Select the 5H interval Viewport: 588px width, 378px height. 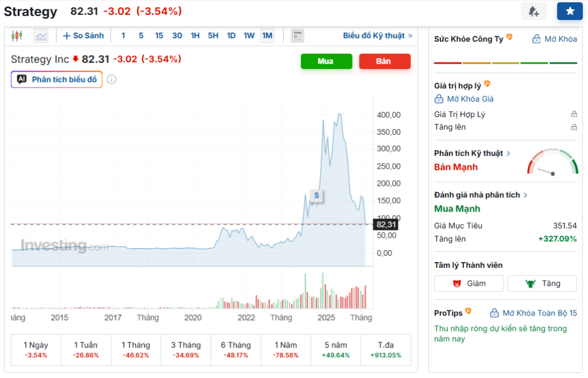click(213, 36)
